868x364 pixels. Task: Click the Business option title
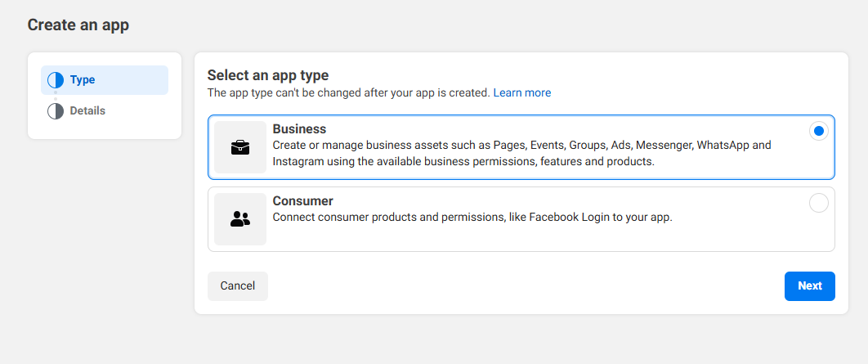pyautogui.click(x=299, y=128)
